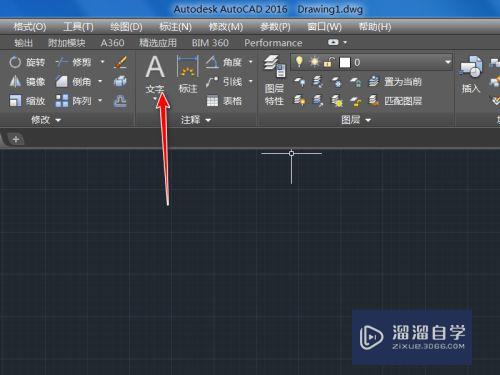Click Make Current (置为当前) layer
Viewport: 500px width, 375px height.
coord(395,82)
